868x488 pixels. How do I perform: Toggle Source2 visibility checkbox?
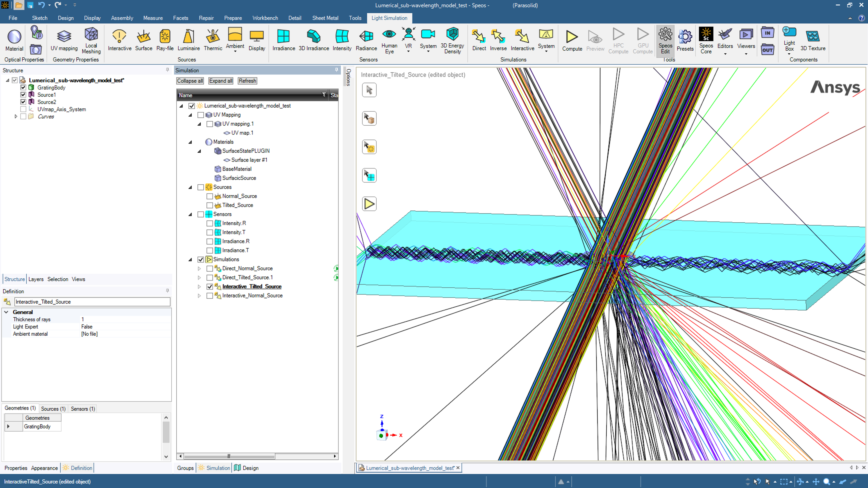coord(23,102)
